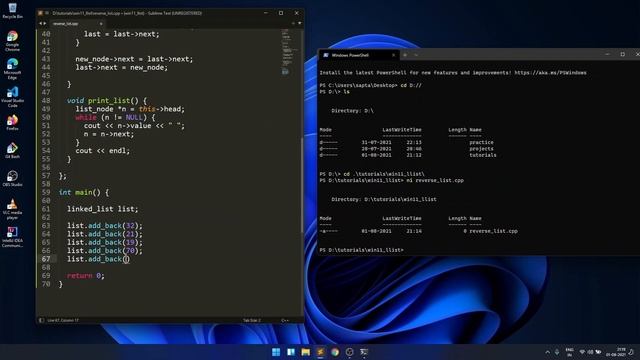Open Chrome from the taskbar
The image size is (640, 360).
pyautogui.click(x=335, y=352)
